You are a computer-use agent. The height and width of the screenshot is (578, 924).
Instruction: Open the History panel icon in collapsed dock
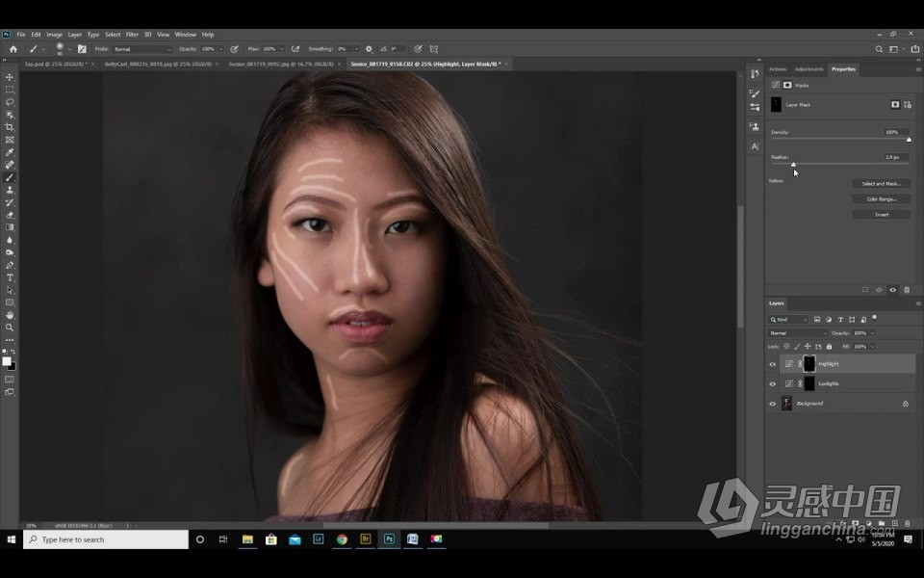(755, 74)
